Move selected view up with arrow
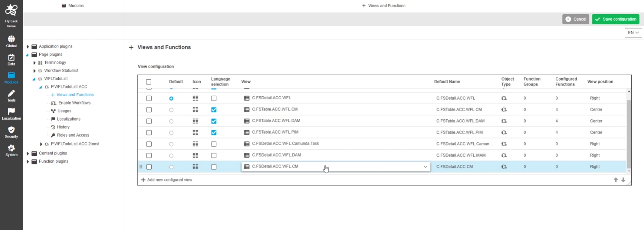This screenshot has height=230, width=644. coord(616,180)
